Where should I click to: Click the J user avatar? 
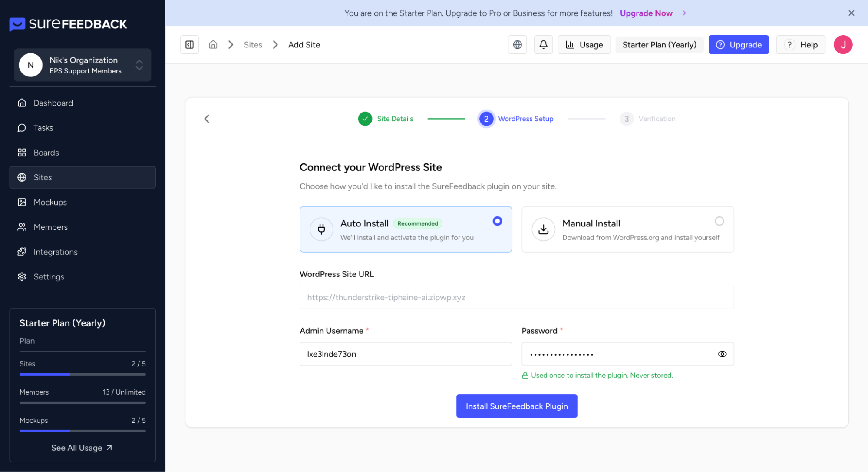(842, 45)
